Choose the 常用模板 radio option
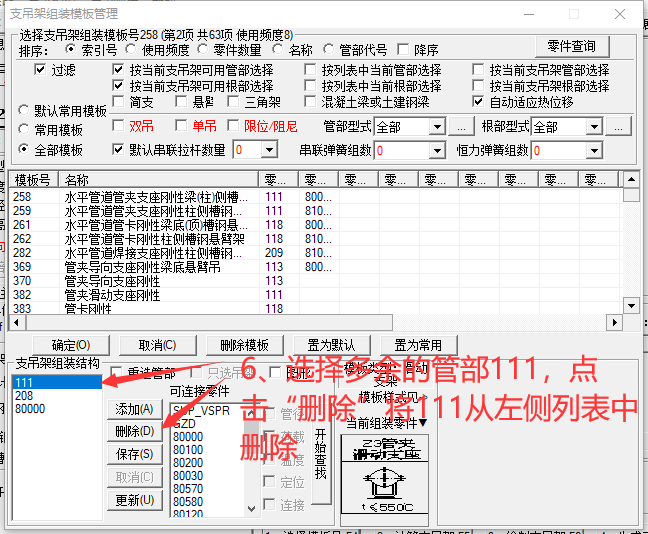The width and height of the screenshot is (648, 534). tap(25, 130)
